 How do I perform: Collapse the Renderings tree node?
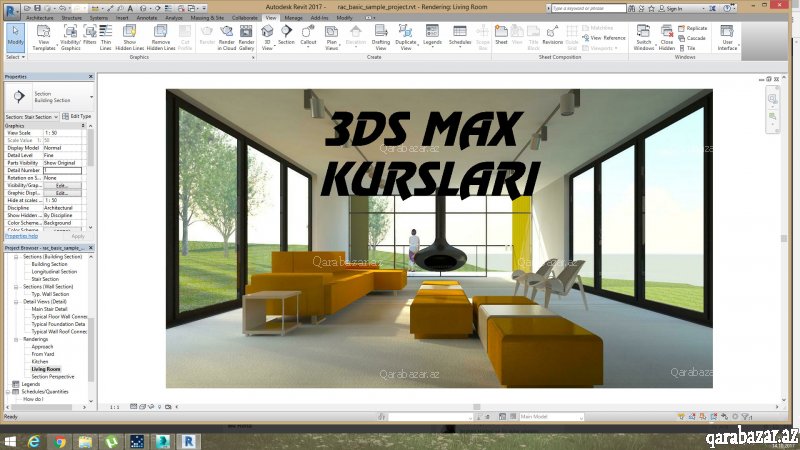click(x=16, y=339)
